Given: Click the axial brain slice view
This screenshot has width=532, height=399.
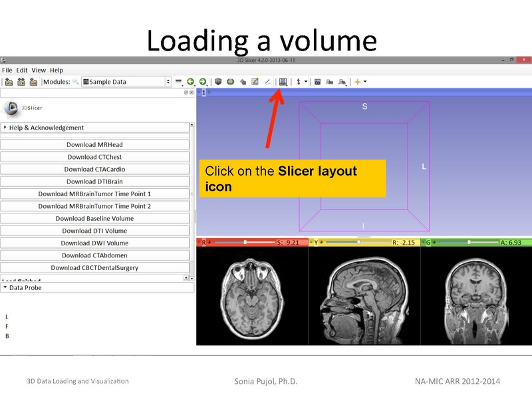Looking at the screenshot, I should (252, 296).
